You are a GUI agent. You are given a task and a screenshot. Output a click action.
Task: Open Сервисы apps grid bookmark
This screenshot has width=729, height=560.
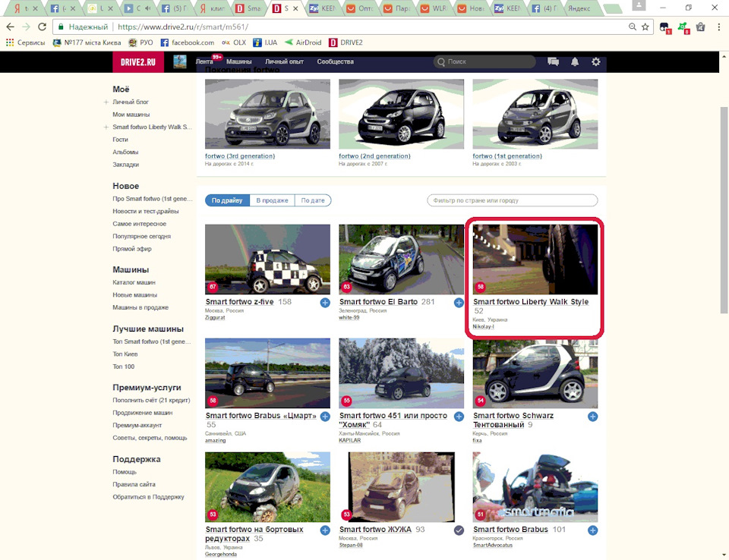[x=26, y=42]
